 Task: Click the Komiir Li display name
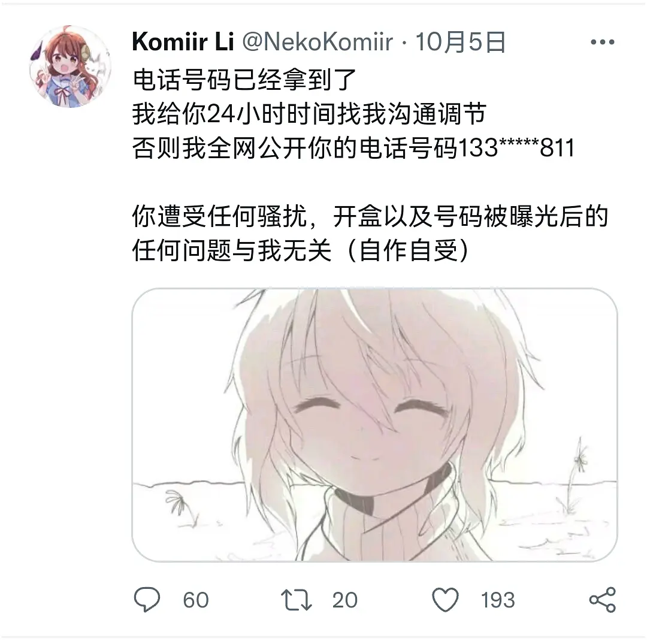pyautogui.click(x=183, y=42)
